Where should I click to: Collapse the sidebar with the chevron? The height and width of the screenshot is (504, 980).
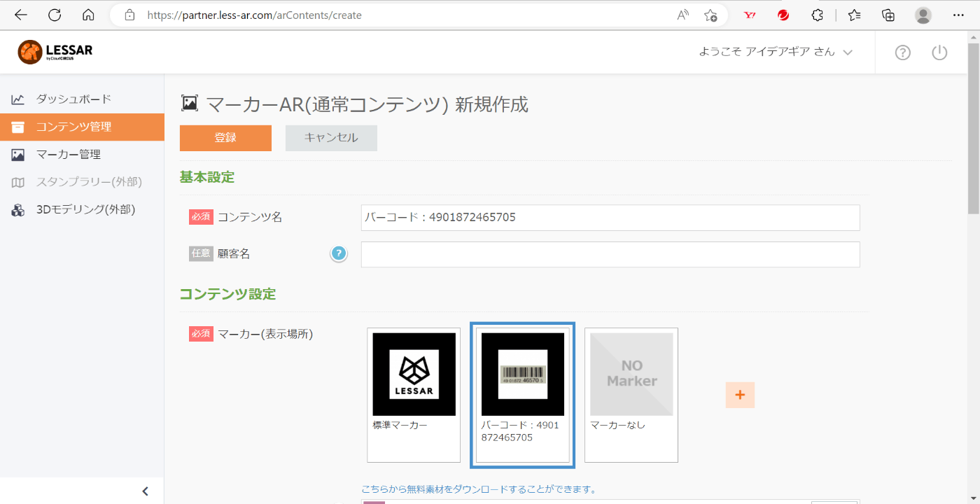coord(146,491)
